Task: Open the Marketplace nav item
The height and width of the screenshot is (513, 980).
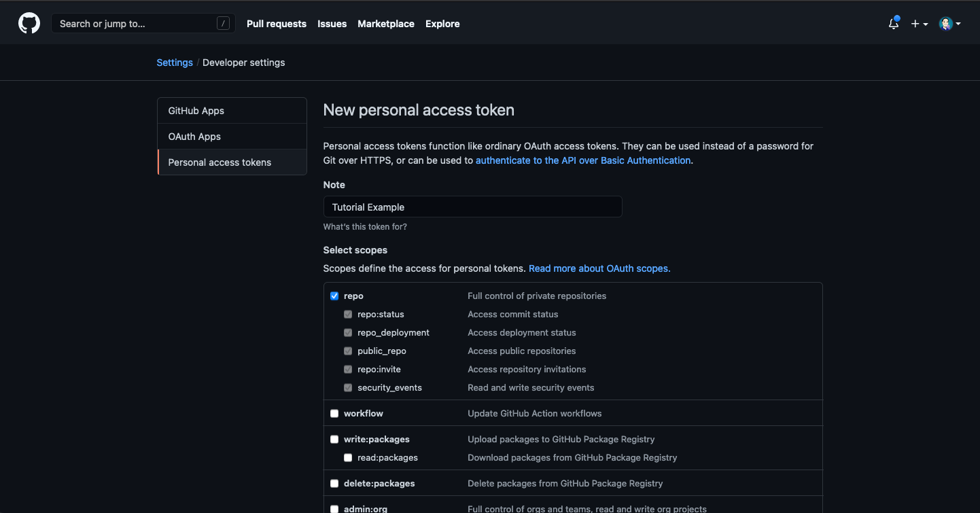Action: click(x=385, y=24)
